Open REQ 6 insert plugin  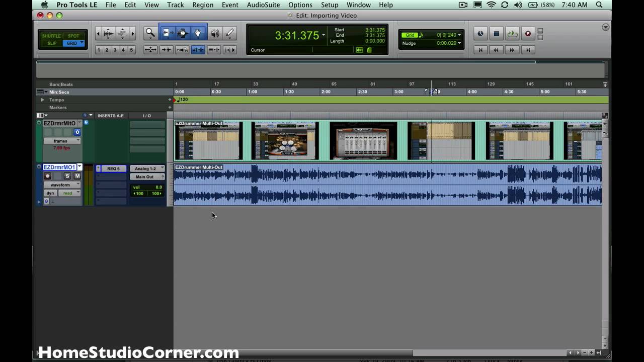coord(114,169)
